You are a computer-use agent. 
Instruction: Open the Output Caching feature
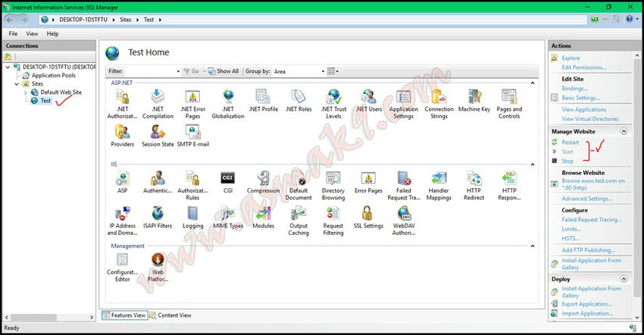click(299, 221)
